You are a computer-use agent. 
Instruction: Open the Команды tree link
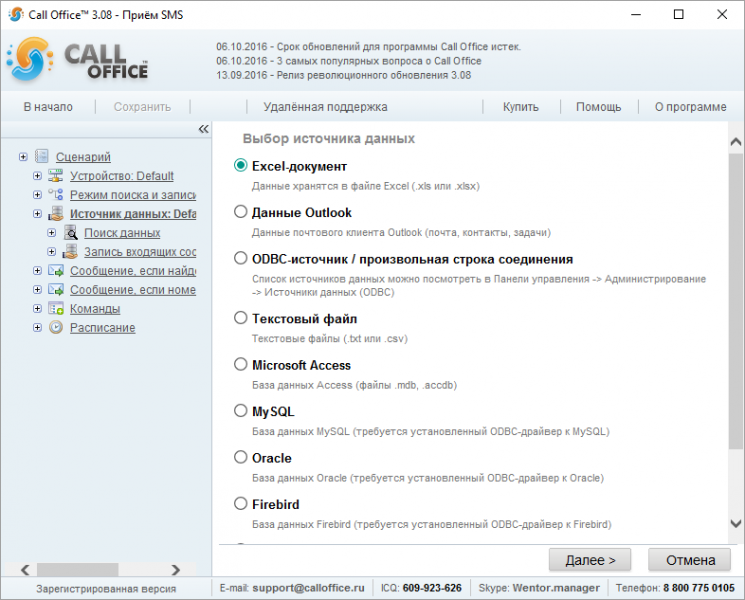pyautogui.click(x=95, y=309)
